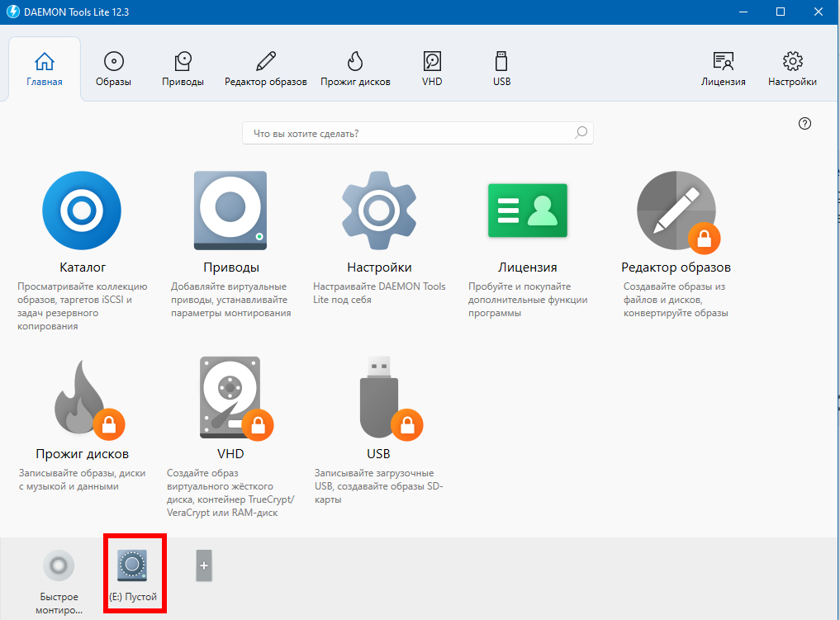This screenshot has height=620, width=840.
Task: Click description "Записывайте загрузочные USB"
Action: point(378,486)
